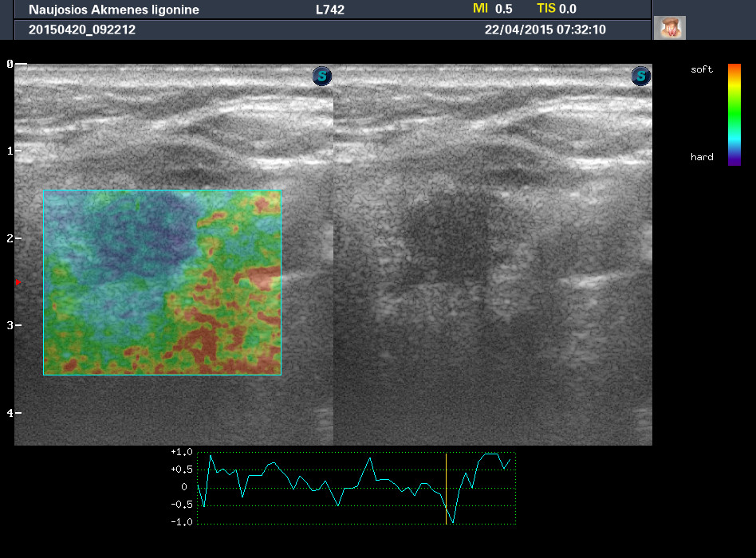The image size is (756, 558).
Task: Click the depth scale 4 tick mark
Action: pyautogui.click(x=18, y=413)
